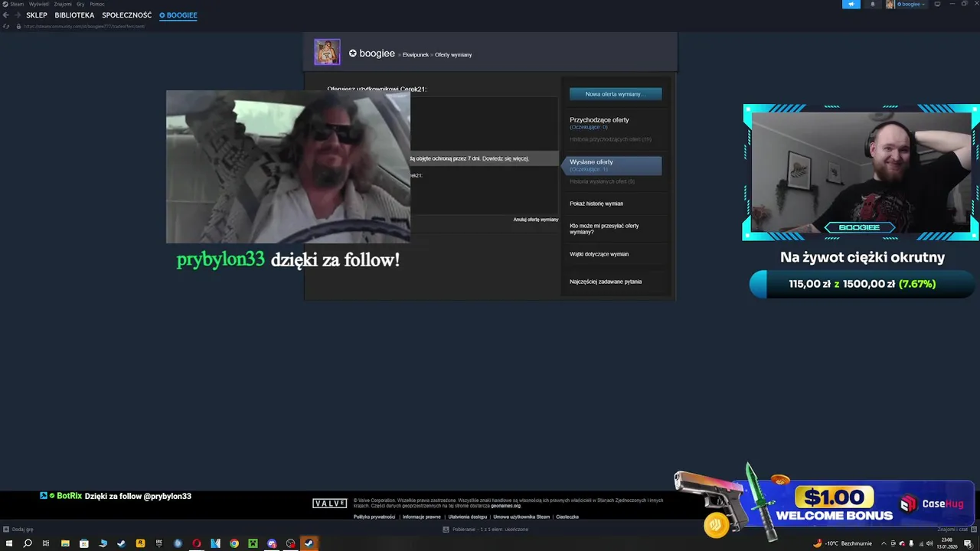Image resolution: width=980 pixels, height=551 pixels.
Task: Open the boogiee account dropdown top right
Action: click(x=911, y=4)
